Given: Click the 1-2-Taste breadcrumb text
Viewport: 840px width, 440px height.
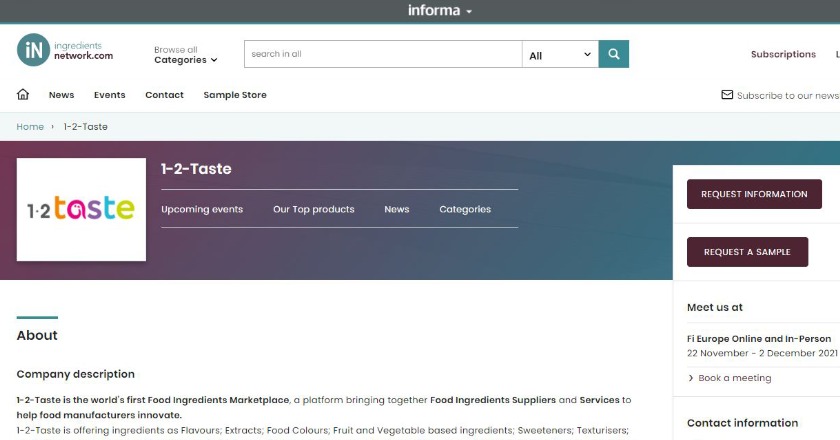Looking at the screenshot, I should [x=86, y=126].
